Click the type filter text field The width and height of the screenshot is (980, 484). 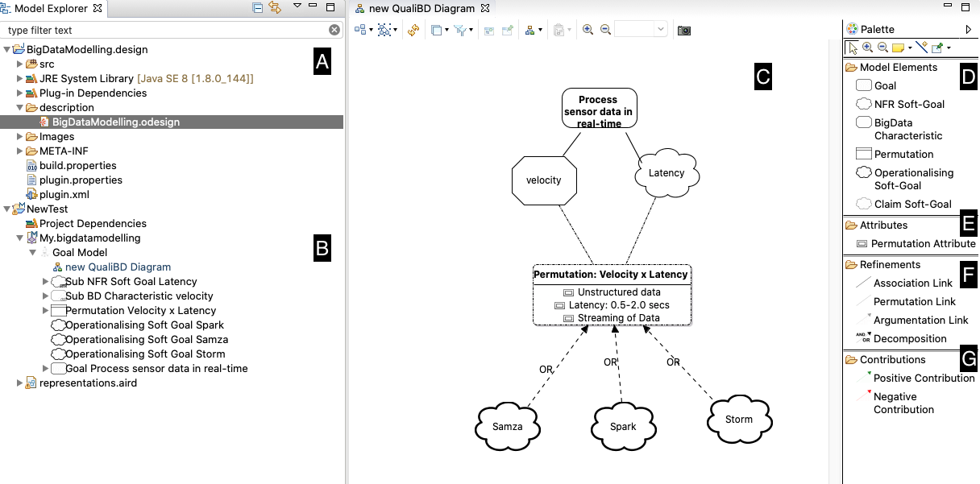coord(161,30)
